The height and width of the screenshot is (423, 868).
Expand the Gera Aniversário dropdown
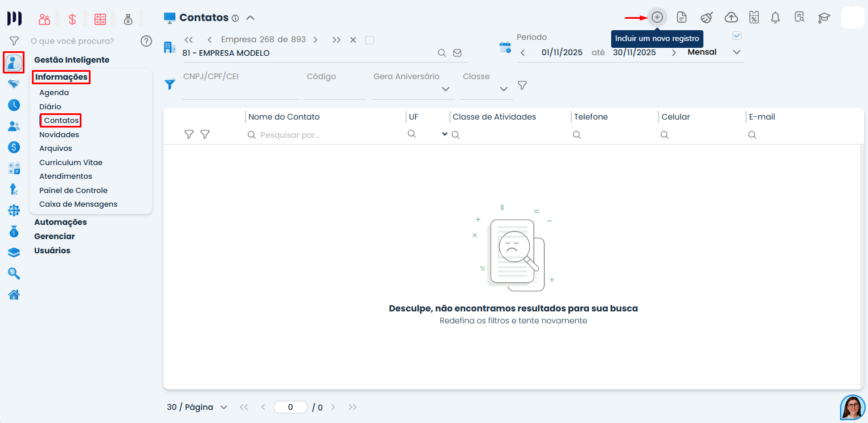pyautogui.click(x=445, y=89)
